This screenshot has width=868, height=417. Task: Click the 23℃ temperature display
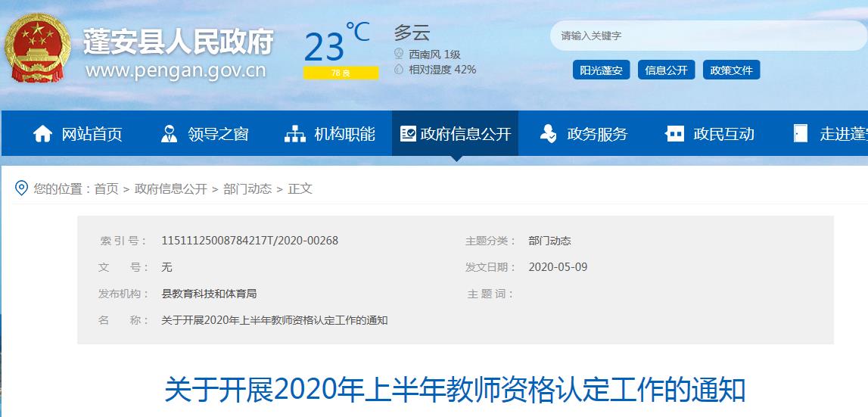coord(337,42)
